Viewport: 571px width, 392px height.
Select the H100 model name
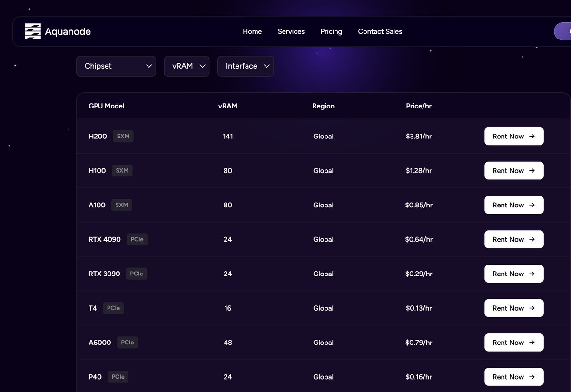(x=98, y=171)
